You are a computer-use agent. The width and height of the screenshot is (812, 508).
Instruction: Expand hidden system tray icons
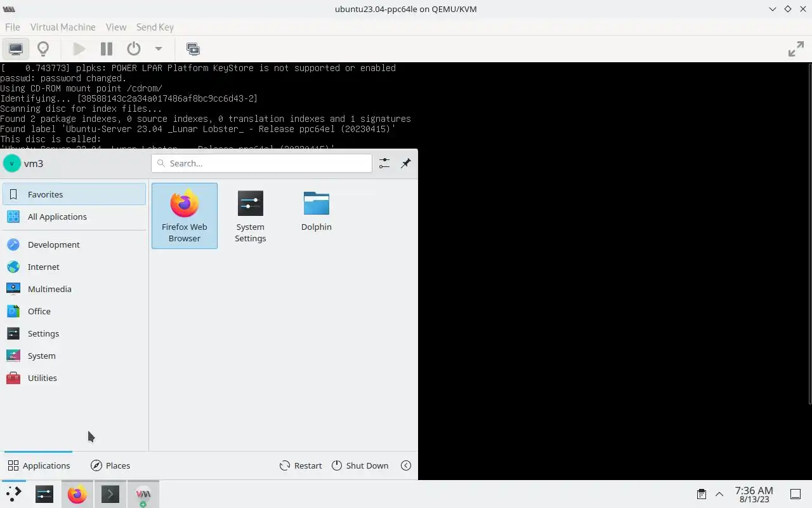click(x=719, y=494)
